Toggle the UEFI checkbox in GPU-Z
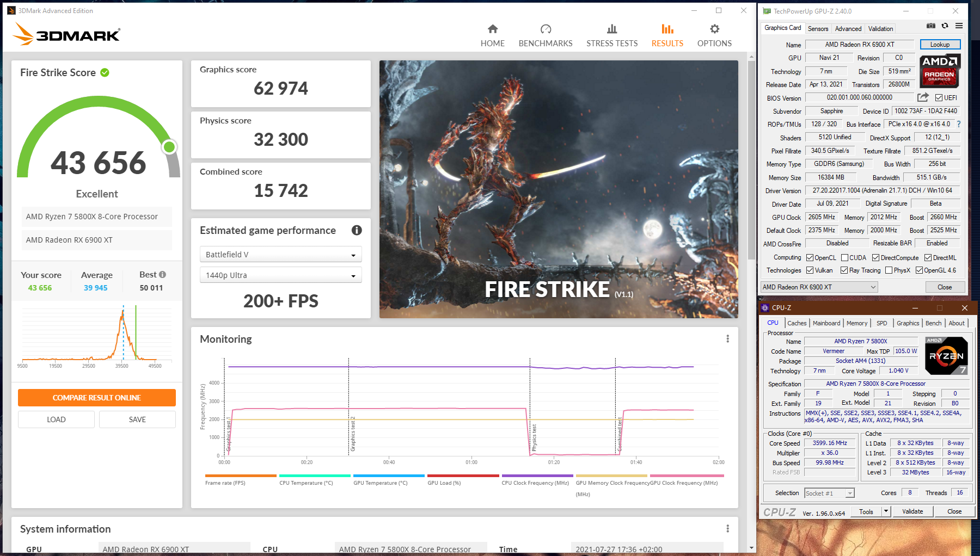This screenshot has height=556, width=980. (939, 98)
